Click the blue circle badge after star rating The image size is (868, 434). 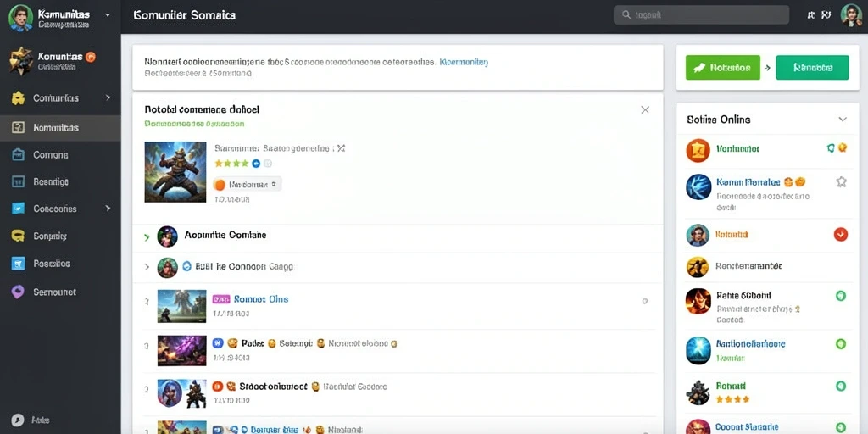point(256,164)
